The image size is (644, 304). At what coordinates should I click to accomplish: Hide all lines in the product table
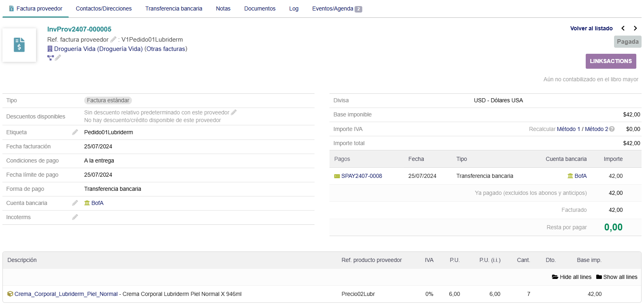coord(572,277)
